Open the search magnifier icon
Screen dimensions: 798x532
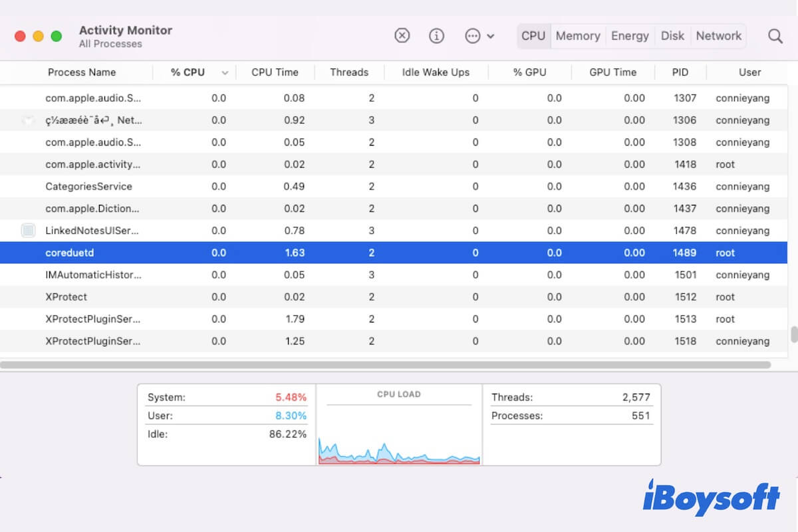click(775, 36)
